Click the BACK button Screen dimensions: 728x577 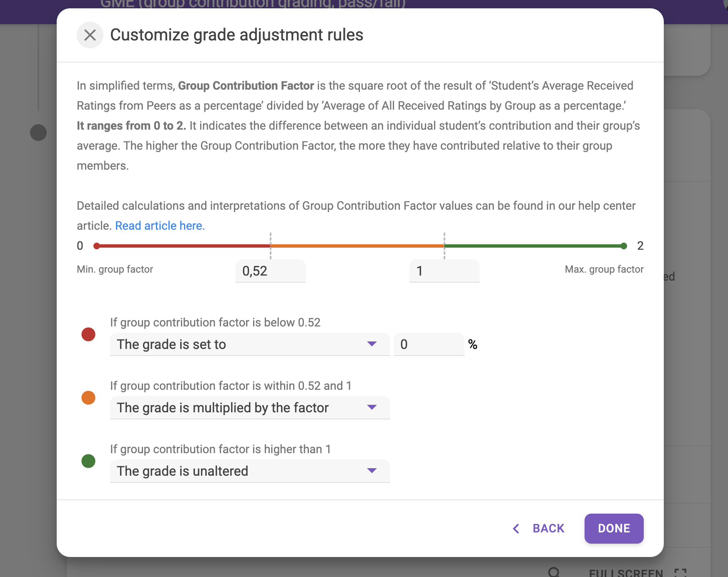coord(538,528)
